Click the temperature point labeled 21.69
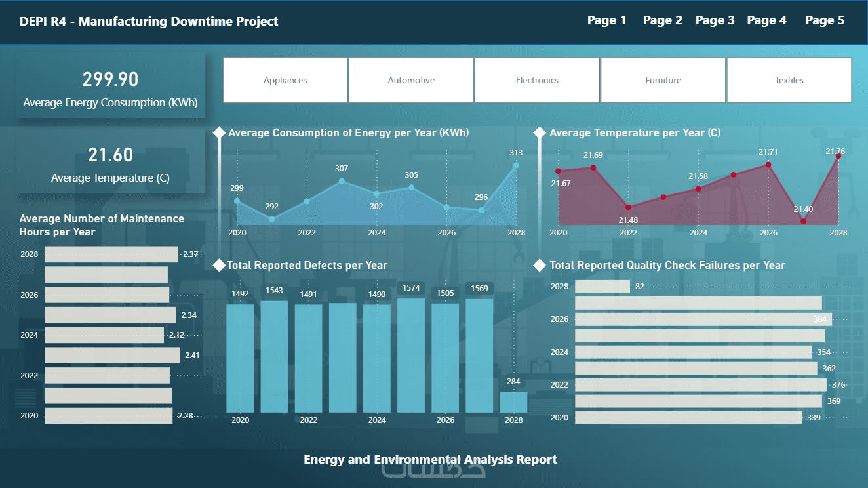Image resolution: width=868 pixels, height=488 pixels. [x=593, y=168]
